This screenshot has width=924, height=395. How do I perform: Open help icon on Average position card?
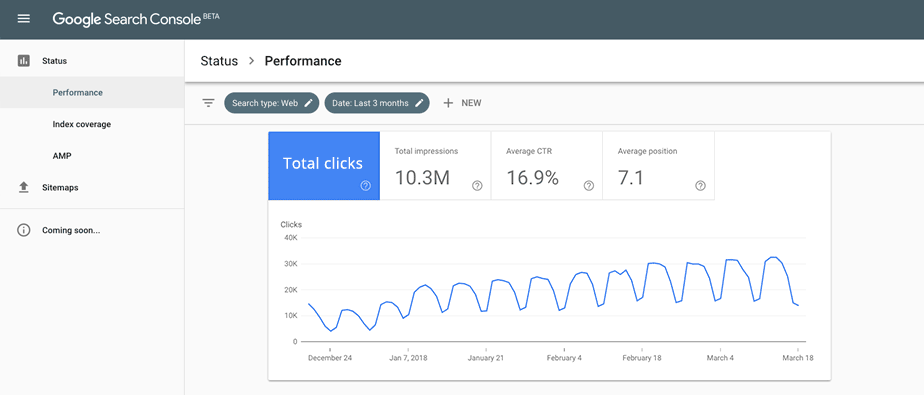point(700,186)
